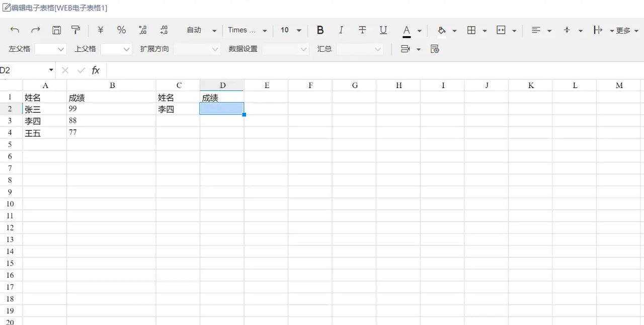Select cell C2 containing 李四
Viewport: 644px width, 325px height.
(x=178, y=109)
